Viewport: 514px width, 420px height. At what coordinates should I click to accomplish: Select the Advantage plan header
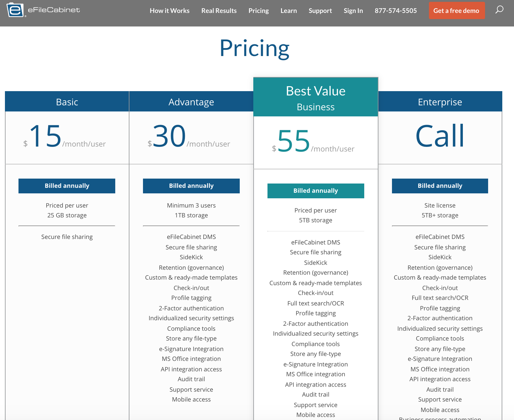(x=191, y=102)
